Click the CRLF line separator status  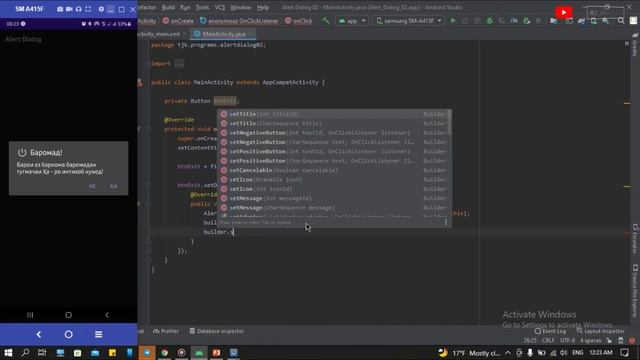(548, 340)
